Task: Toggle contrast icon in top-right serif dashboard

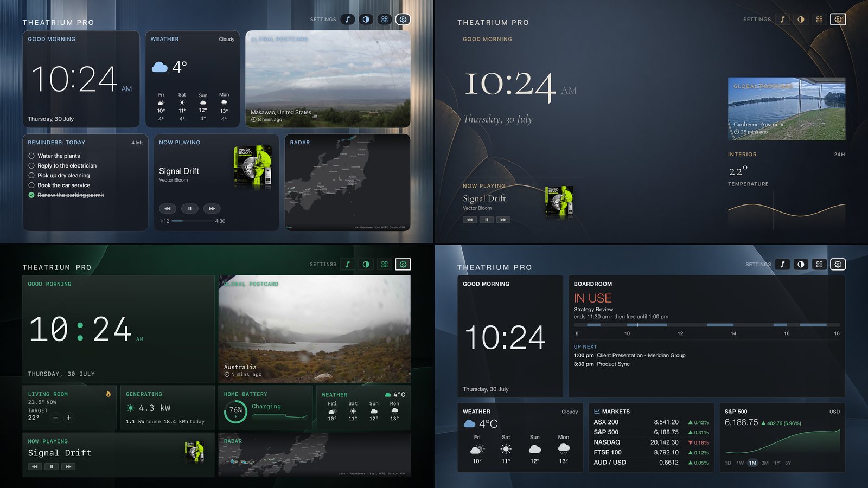Action: pos(801,20)
